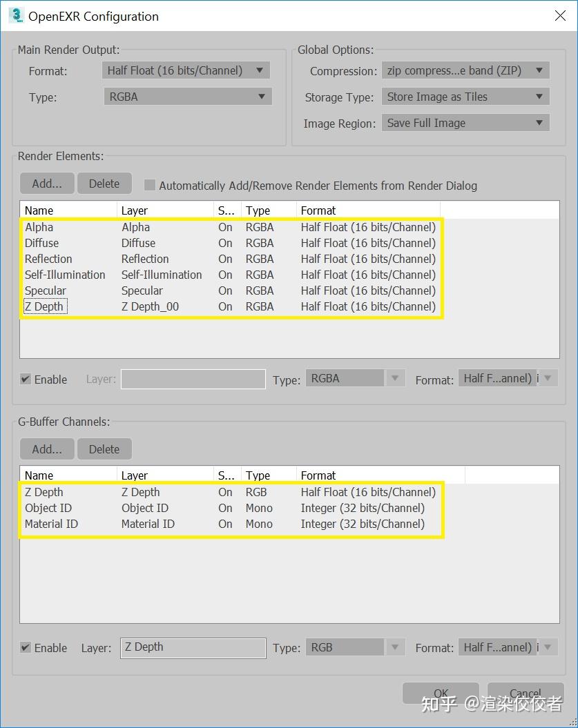The image size is (578, 728).
Task: Click the G-Buffer Layer field containing Z Depth
Action: coord(193,648)
